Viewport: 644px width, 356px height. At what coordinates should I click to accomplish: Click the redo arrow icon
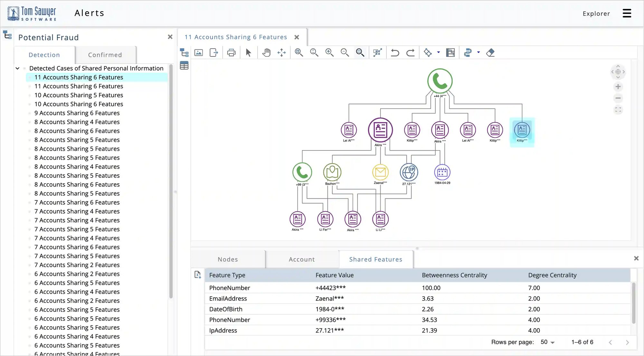click(411, 53)
